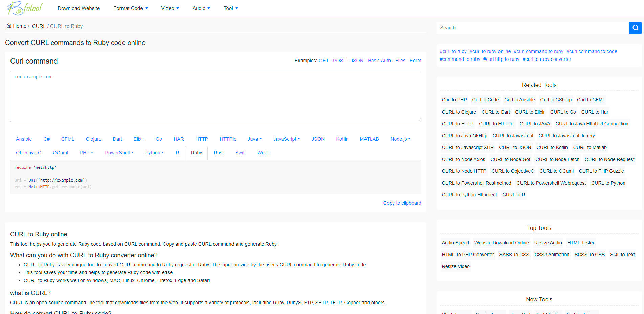Click the blue search magnifier button

tap(635, 28)
